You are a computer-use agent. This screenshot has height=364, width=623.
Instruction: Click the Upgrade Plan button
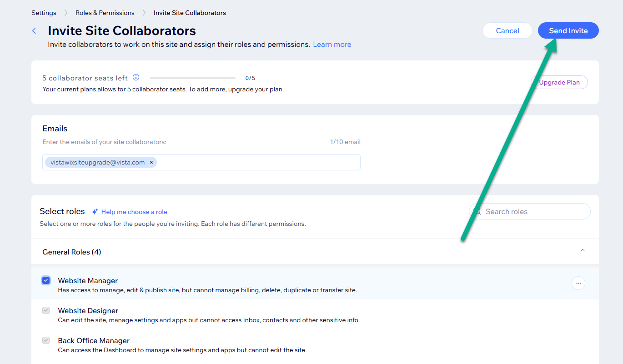coord(559,82)
